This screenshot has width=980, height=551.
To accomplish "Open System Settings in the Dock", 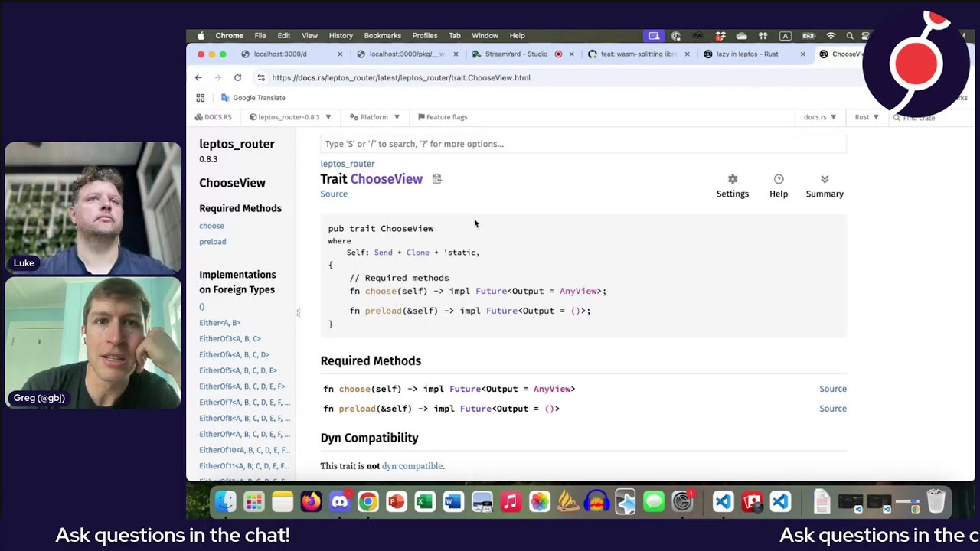I will pyautogui.click(x=681, y=502).
